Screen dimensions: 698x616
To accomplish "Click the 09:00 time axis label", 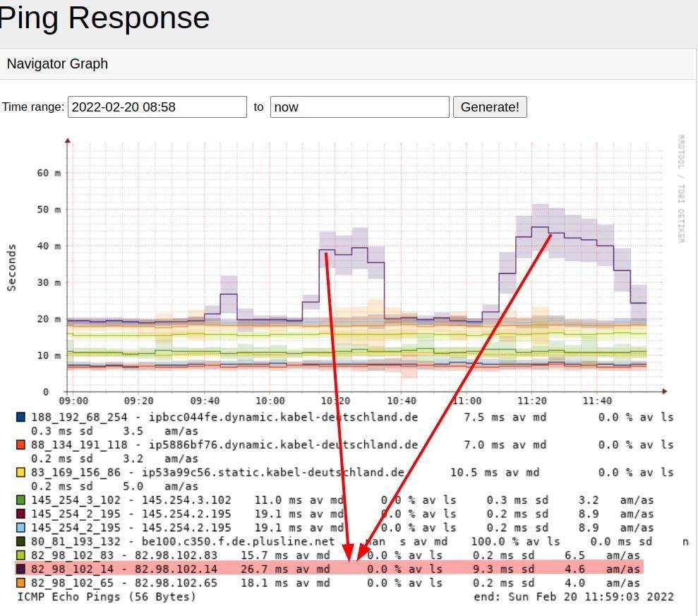I will [73, 401].
